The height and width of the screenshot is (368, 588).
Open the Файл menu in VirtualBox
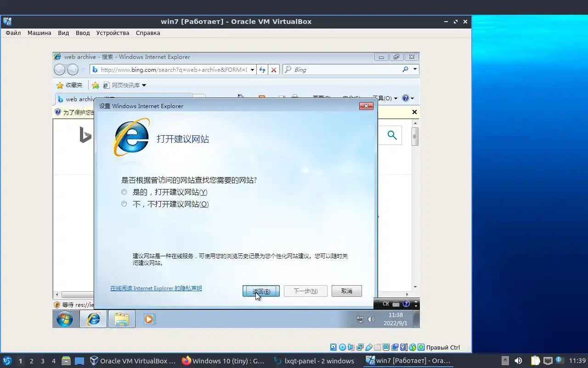(x=13, y=33)
